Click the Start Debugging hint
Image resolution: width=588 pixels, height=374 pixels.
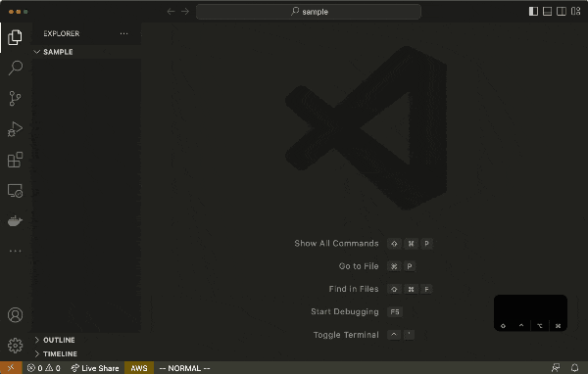click(x=345, y=311)
